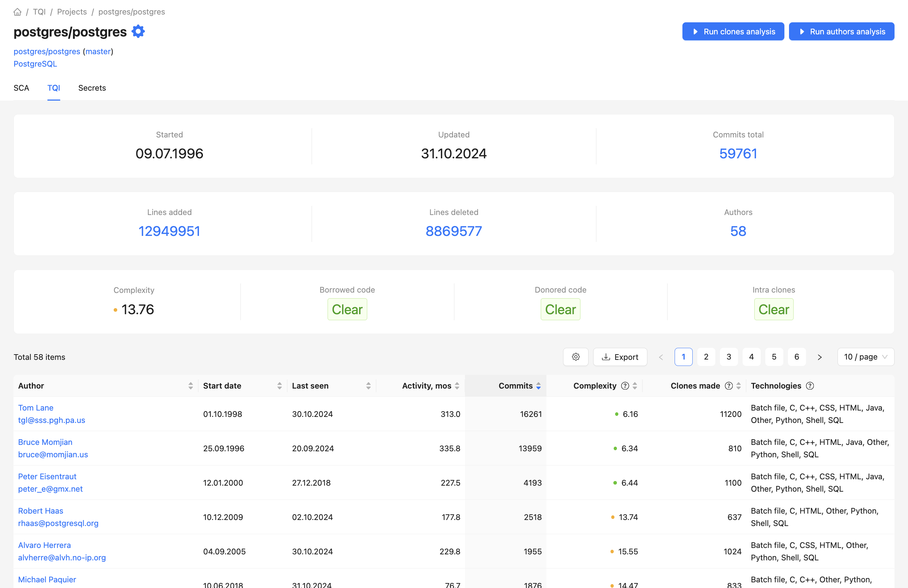
Task: Open author Michael Paquier
Action: coord(47,579)
